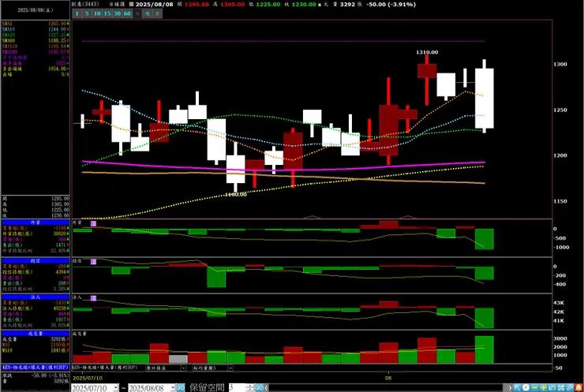Image resolution: width=584 pixels, height=392 pixels.
Task: Click the latest tall white candlestick
Action: click(x=485, y=99)
